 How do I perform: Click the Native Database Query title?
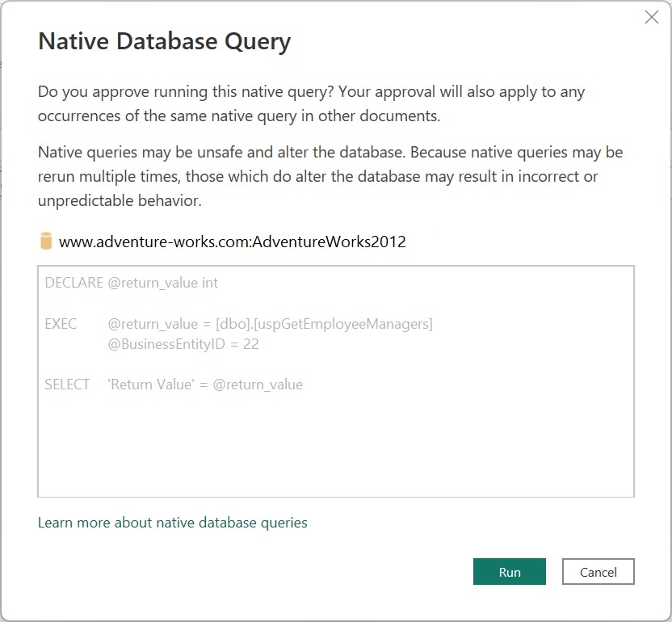pos(164,40)
